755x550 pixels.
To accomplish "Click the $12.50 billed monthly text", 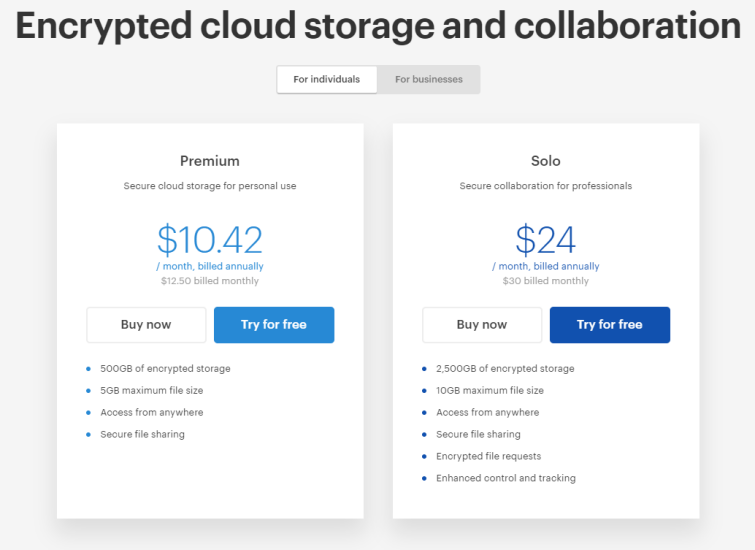I will point(210,281).
